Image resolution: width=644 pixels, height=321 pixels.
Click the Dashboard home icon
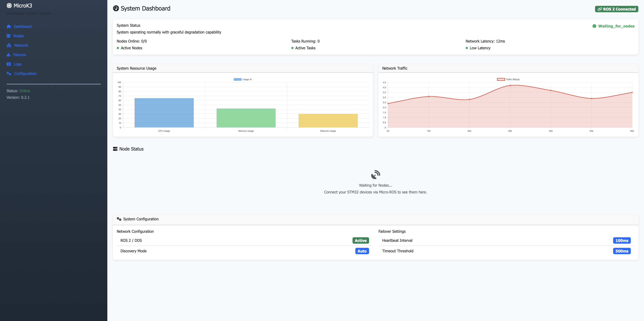pyautogui.click(x=9, y=27)
